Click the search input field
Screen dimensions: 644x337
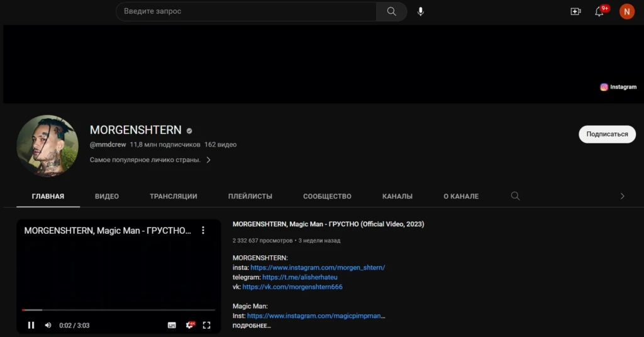pos(247,11)
